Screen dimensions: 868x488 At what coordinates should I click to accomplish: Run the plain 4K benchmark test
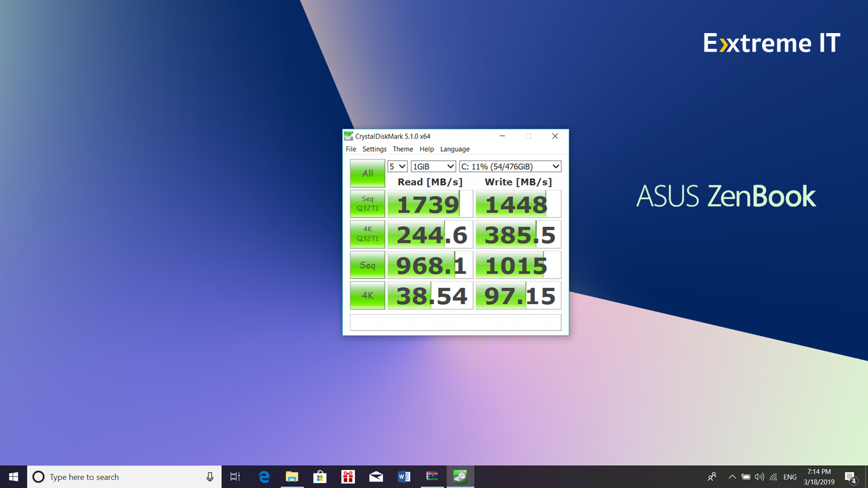pos(367,296)
